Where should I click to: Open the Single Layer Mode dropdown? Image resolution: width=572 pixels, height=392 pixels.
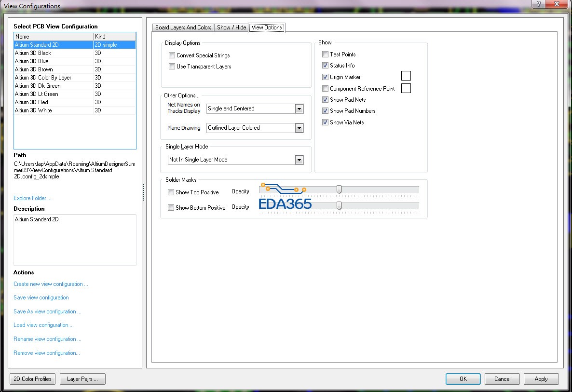coord(299,160)
